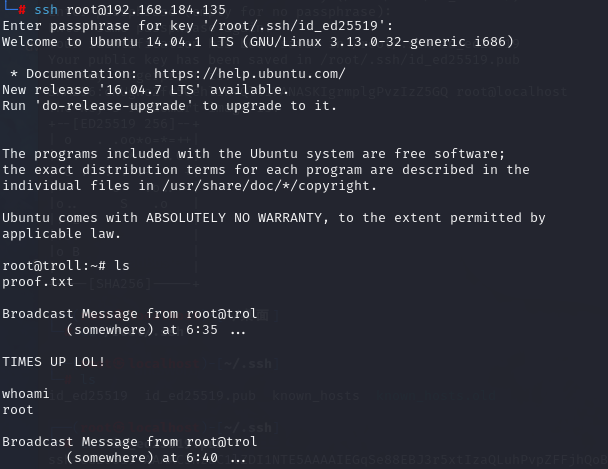This screenshot has width=608, height=469.
Task: Click the 'ls' command after the prompt
Action: click(122, 266)
